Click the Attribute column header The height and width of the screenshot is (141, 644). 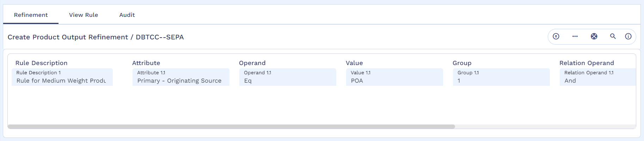(x=146, y=63)
